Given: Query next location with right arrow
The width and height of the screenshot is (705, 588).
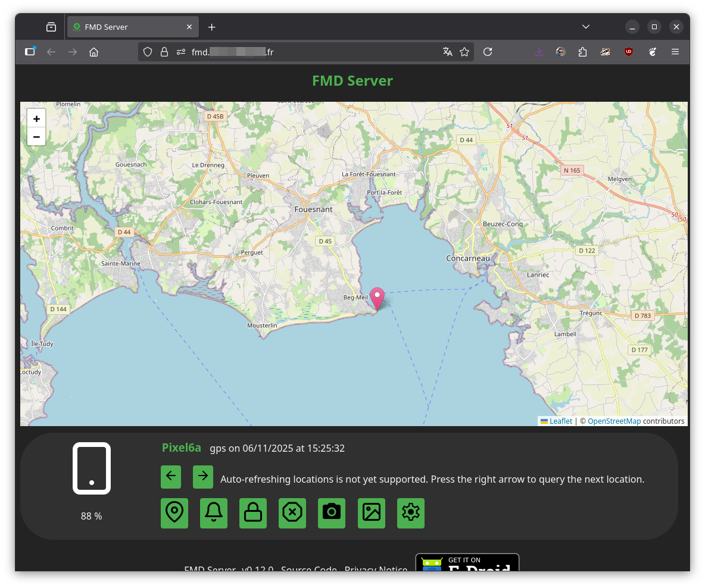Looking at the screenshot, I should click(203, 476).
